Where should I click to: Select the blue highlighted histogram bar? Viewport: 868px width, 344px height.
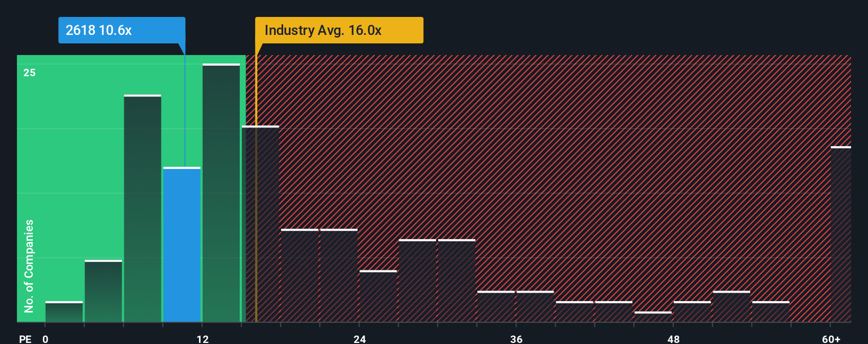[182, 245]
